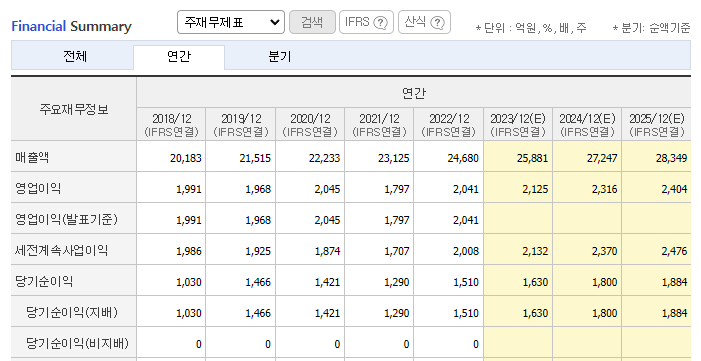The width and height of the screenshot is (701, 361).
Task: Click the 2019/12 column header
Action: (x=241, y=125)
